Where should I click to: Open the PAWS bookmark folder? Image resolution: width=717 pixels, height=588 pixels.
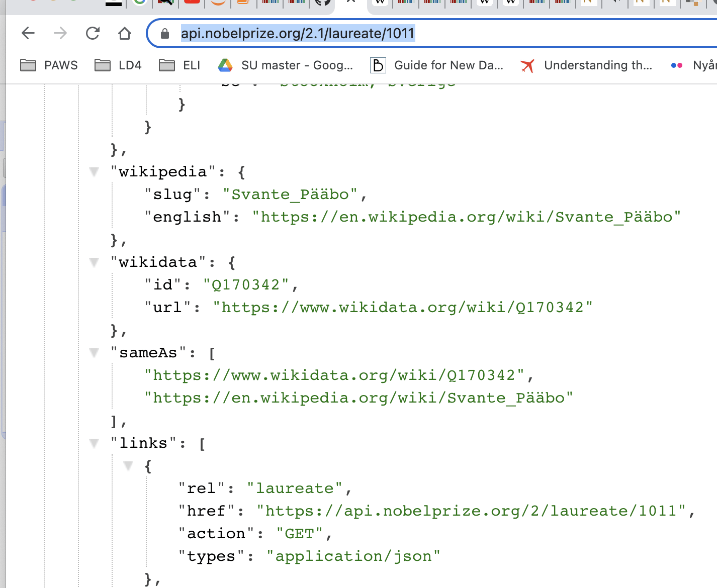click(x=49, y=65)
